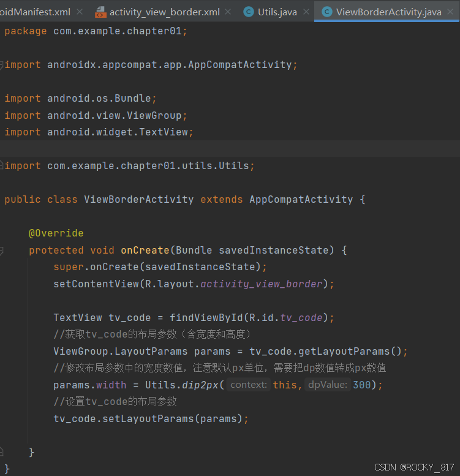Click the fold end marker at onCreate closing brace
The height and width of the screenshot is (476, 460).
tap(1, 452)
